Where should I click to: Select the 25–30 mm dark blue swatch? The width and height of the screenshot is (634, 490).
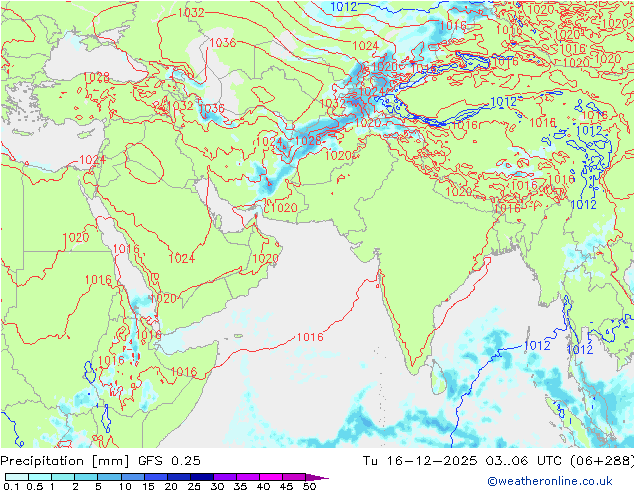[201, 477]
